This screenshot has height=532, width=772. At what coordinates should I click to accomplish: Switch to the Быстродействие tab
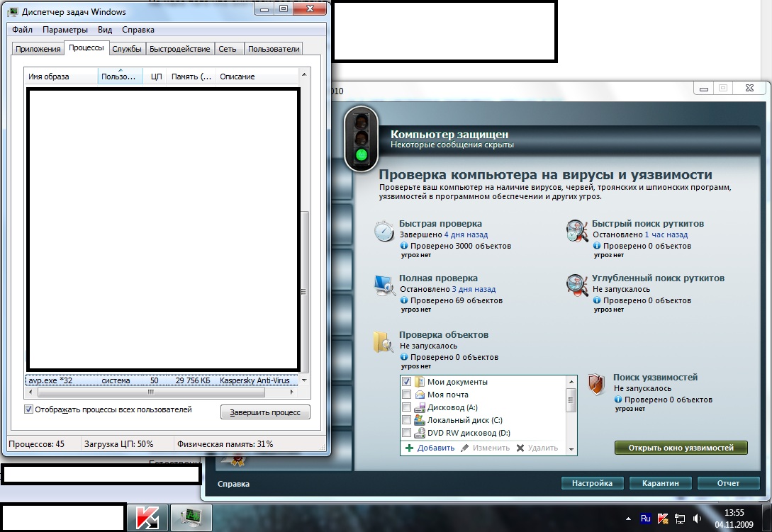pos(180,49)
